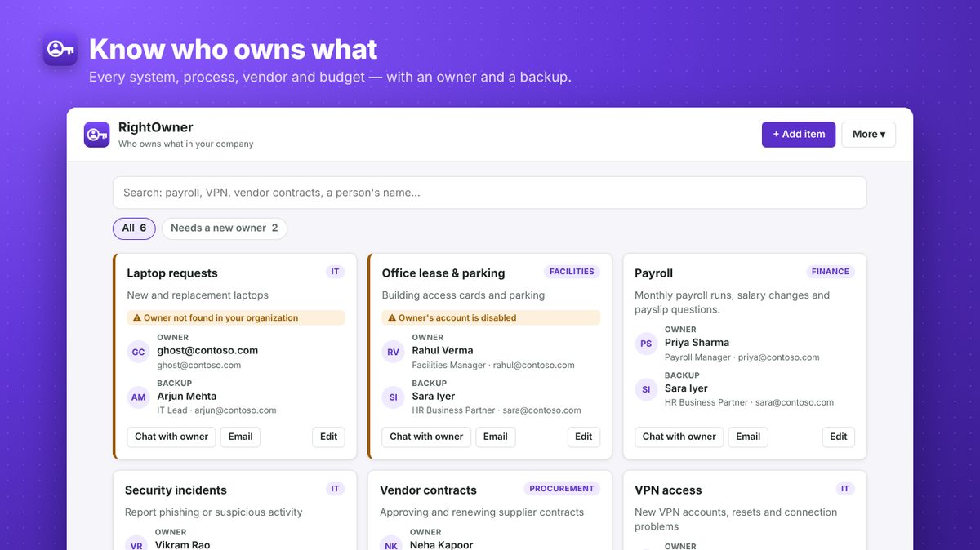Image resolution: width=980 pixels, height=550 pixels.
Task: Focus the search input field
Action: [x=489, y=193]
